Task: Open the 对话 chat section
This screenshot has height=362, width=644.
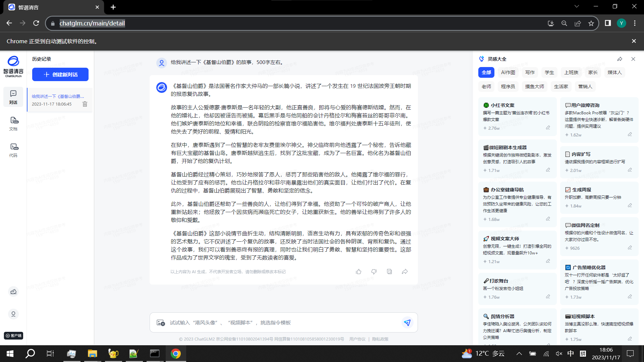Action: [13, 97]
